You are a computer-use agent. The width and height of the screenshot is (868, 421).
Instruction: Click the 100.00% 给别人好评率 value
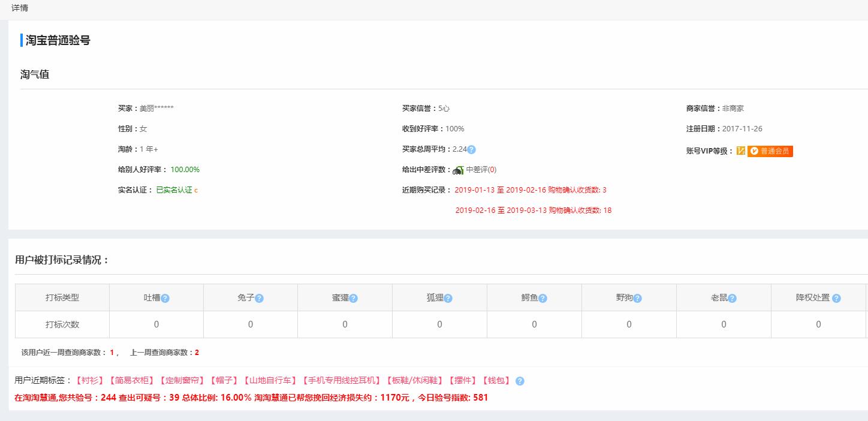185,170
